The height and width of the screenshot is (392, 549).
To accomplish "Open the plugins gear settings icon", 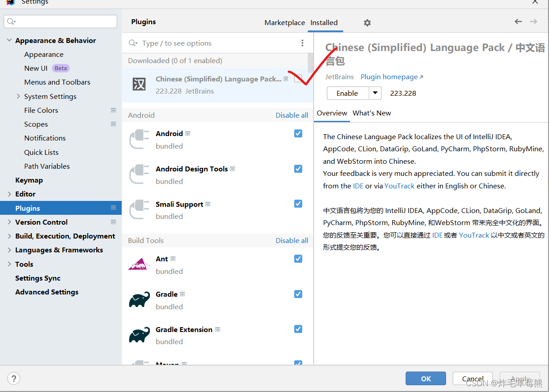I will point(367,23).
